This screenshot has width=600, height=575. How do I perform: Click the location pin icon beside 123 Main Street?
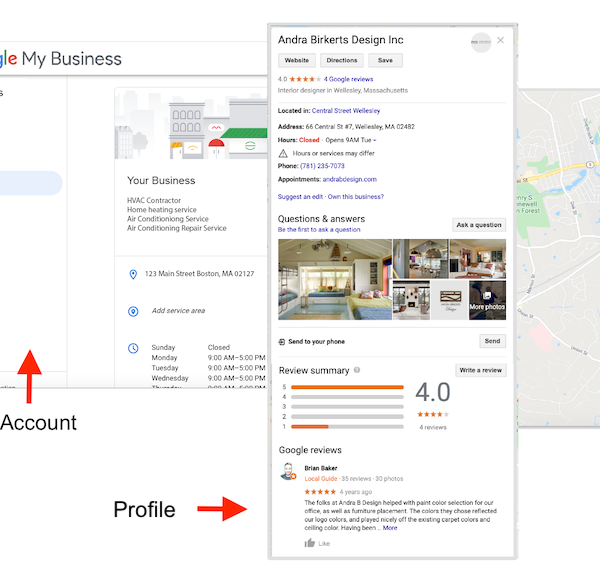coord(133,274)
